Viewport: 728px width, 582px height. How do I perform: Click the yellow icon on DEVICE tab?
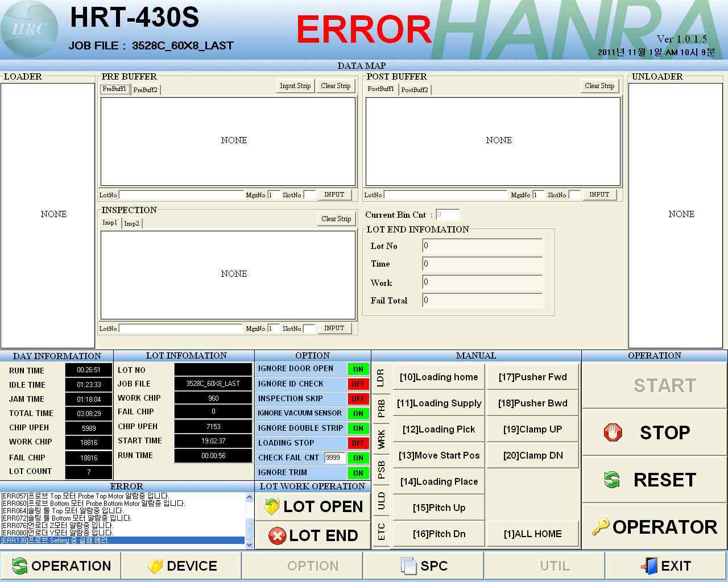(155, 566)
